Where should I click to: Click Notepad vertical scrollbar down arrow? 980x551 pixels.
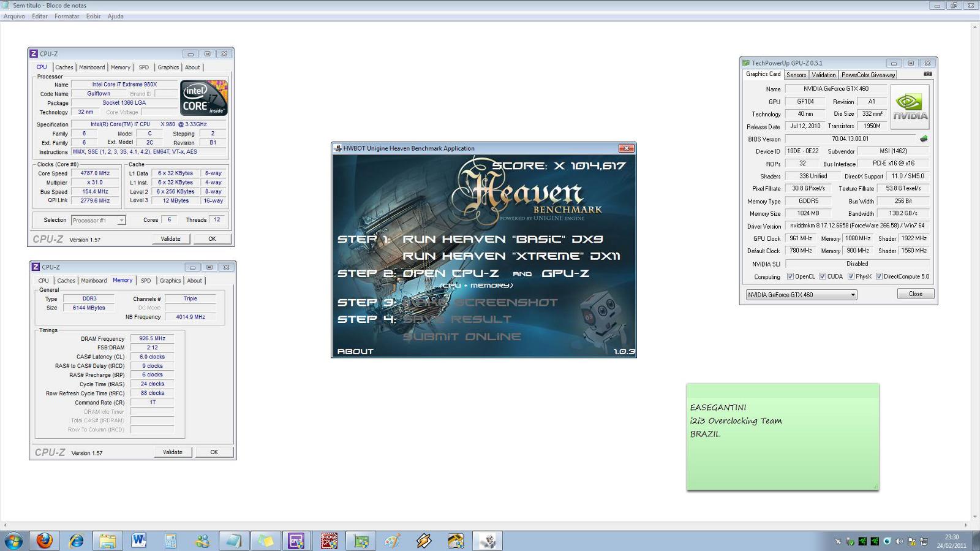coord(974,517)
